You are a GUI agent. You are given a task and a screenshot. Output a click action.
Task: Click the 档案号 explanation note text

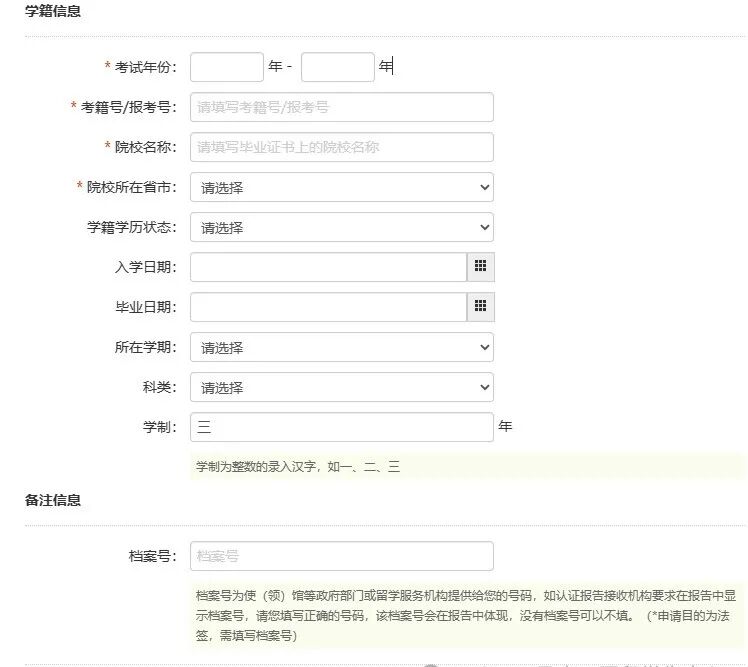point(466,615)
